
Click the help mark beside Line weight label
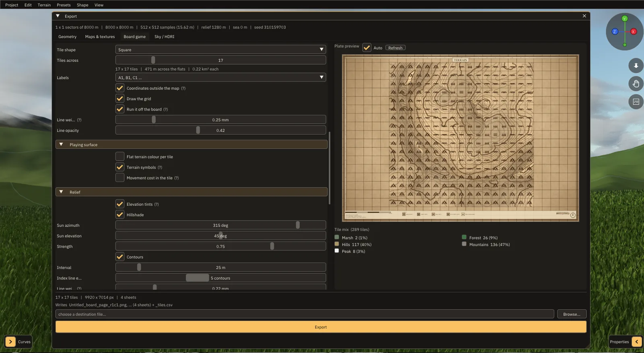point(79,120)
